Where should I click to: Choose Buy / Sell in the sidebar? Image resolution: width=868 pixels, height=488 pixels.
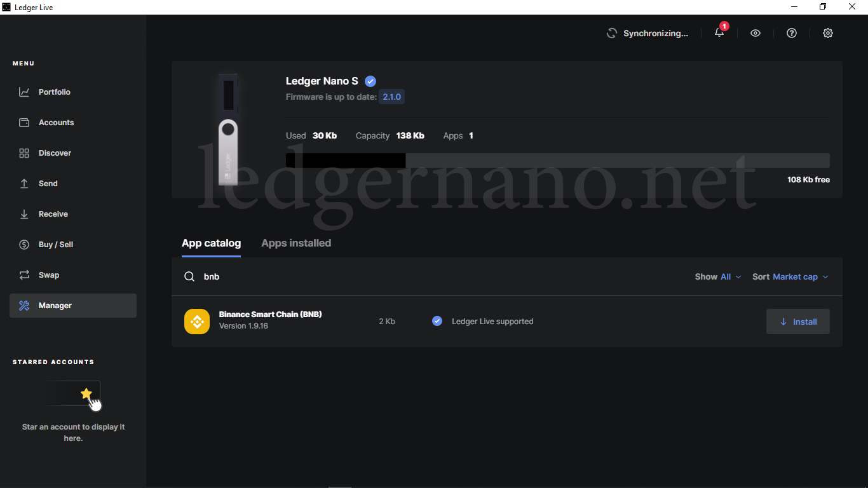(73, 245)
